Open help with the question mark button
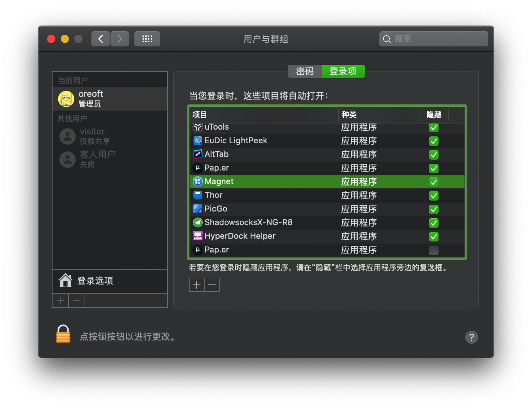The height and width of the screenshot is (408, 532). point(472,337)
